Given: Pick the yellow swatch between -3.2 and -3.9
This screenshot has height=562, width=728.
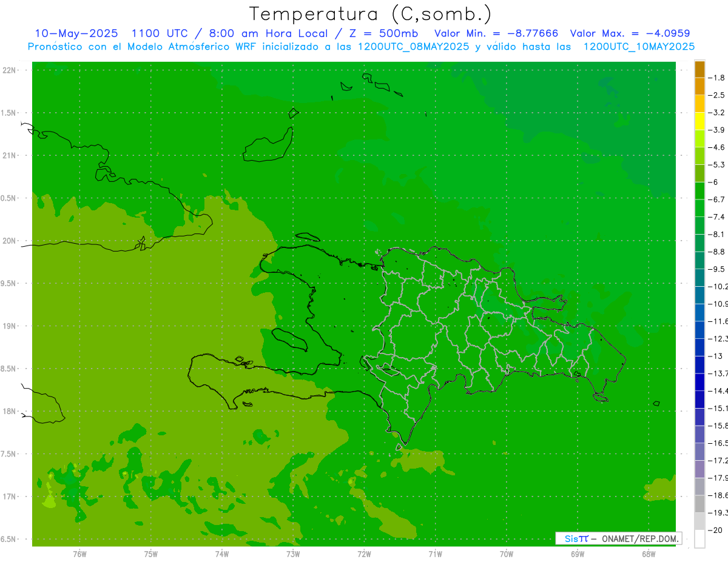Looking at the screenshot, I should 699,121.
